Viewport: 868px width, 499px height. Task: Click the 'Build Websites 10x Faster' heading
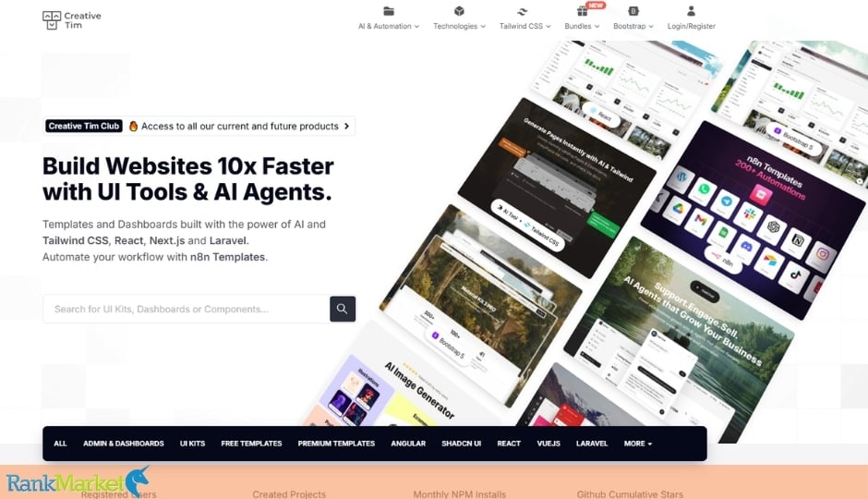188,179
